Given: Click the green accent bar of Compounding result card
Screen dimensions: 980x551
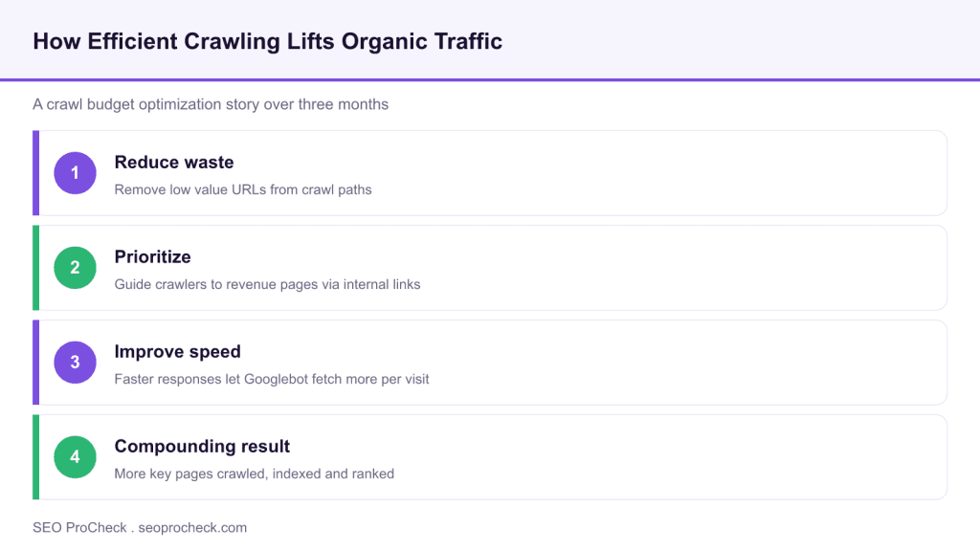Looking at the screenshot, I should [x=35, y=456].
